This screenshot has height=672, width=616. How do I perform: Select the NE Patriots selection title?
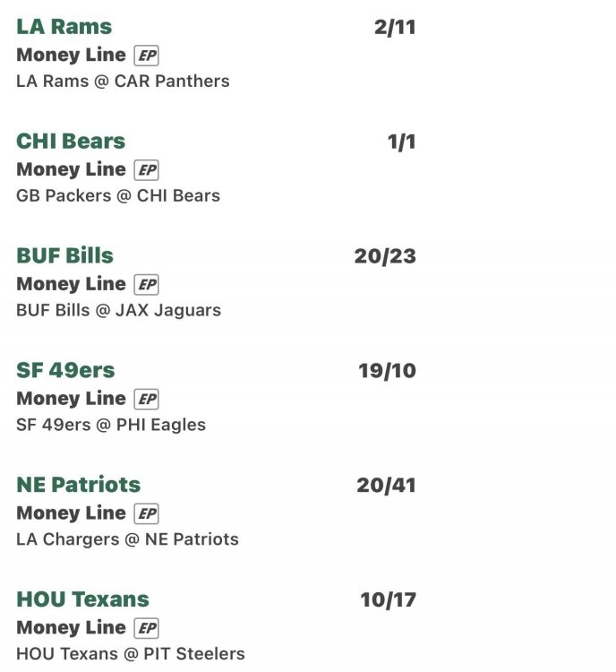pyautogui.click(x=79, y=486)
